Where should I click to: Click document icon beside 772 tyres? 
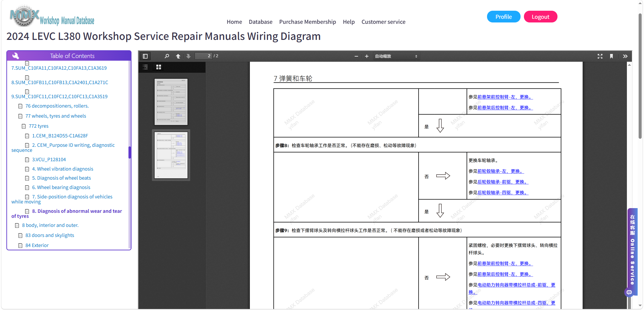(x=24, y=126)
